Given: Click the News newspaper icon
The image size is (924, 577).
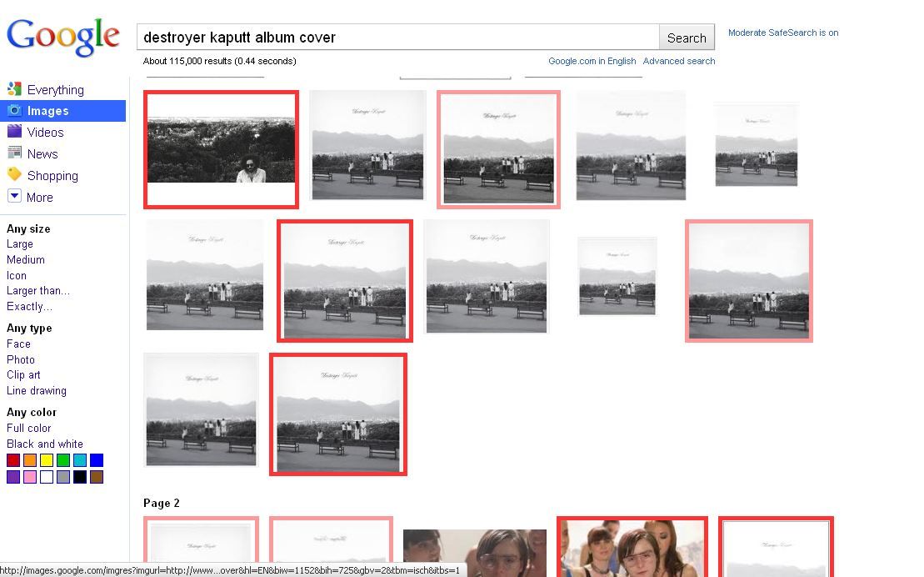Looking at the screenshot, I should (13, 153).
